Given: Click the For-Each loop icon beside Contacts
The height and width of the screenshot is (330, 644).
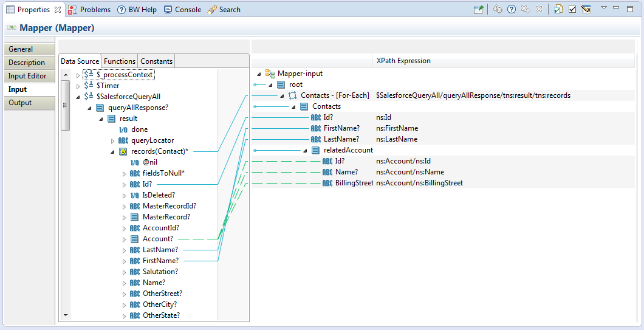Looking at the screenshot, I should (292, 95).
